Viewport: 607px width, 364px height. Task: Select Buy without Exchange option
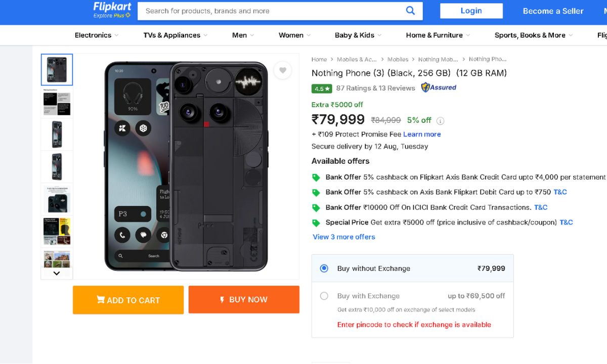(324, 268)
